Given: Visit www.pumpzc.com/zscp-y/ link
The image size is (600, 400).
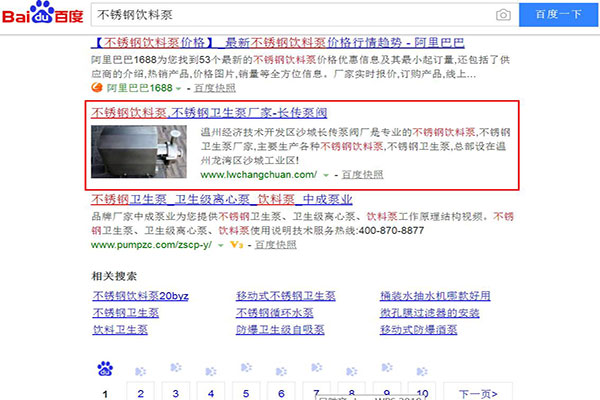Looking at the screenshot, I should [152, 245].
